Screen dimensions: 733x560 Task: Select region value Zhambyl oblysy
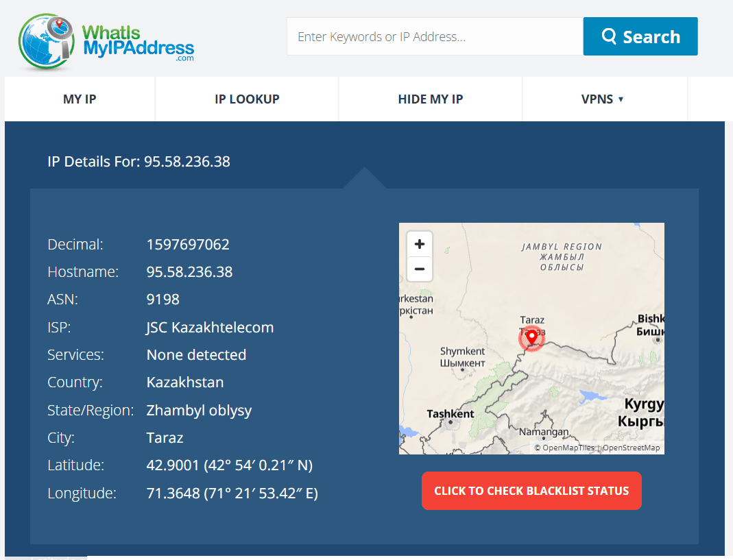[199, 411]
